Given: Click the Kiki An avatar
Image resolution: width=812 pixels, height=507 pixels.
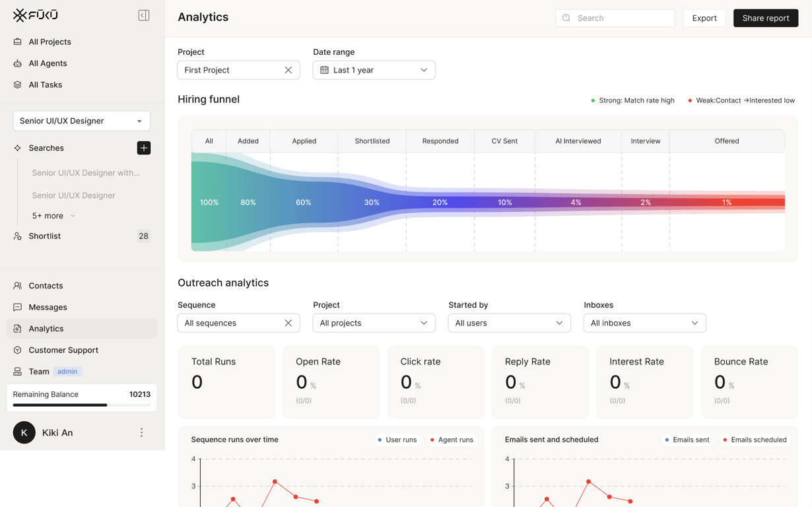Looking at the screenshot, I should (x=24, y=432).
